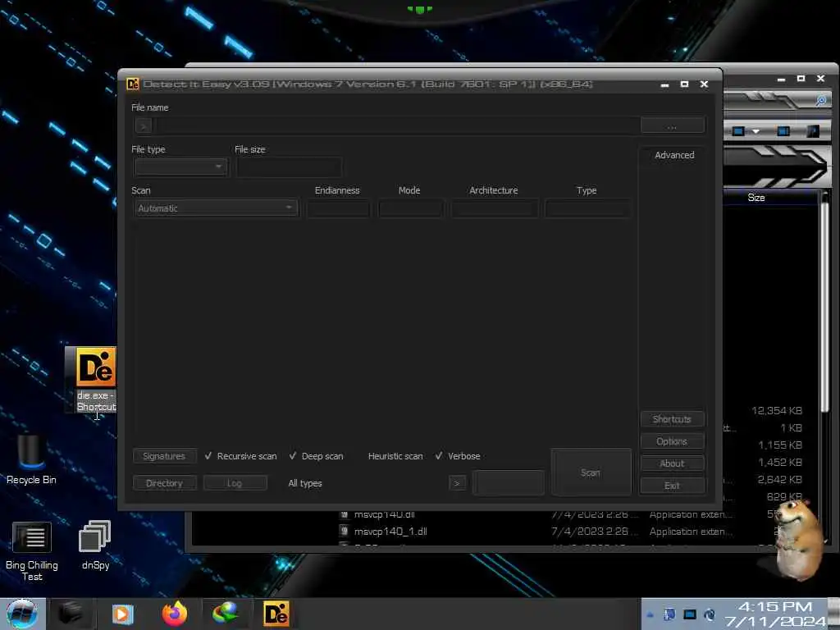Click the File size field

click(x=288, y=167)
